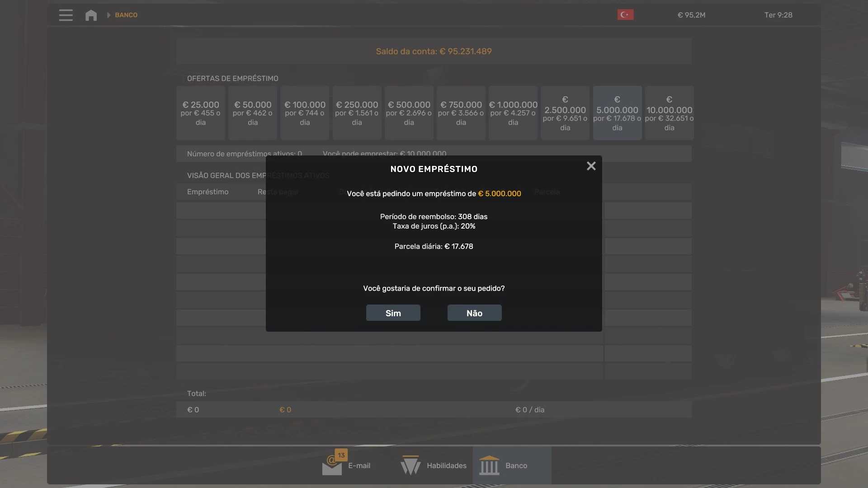Click the breadcrumb arrow before BANCO

tap(108, 15)
